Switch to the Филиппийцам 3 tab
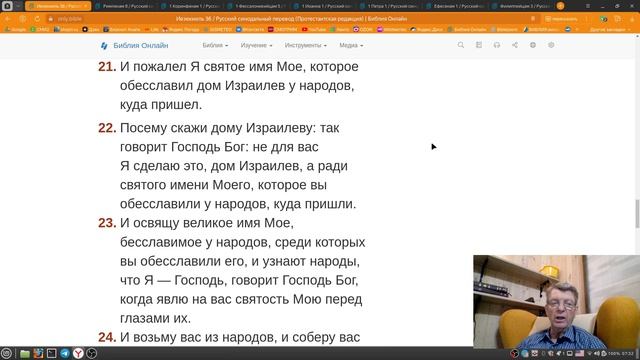 (522, 6)
